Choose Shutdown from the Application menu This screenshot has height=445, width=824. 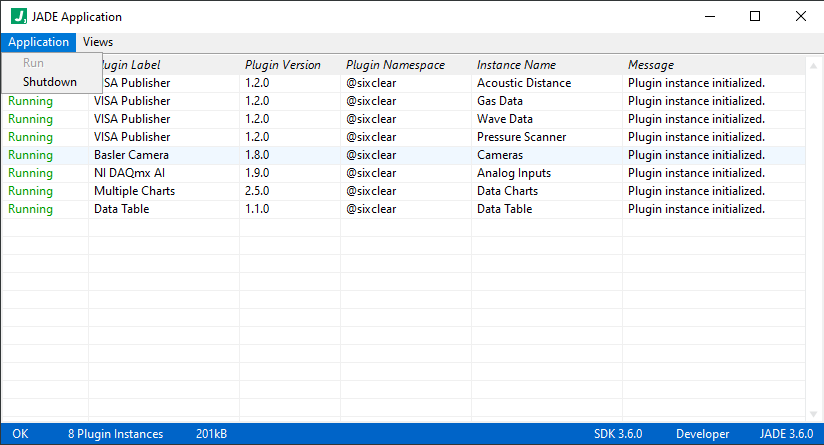coord(50,82)
